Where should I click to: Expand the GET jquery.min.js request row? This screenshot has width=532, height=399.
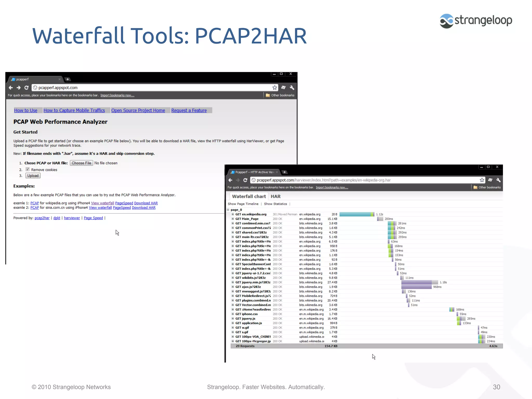(233, 282)
